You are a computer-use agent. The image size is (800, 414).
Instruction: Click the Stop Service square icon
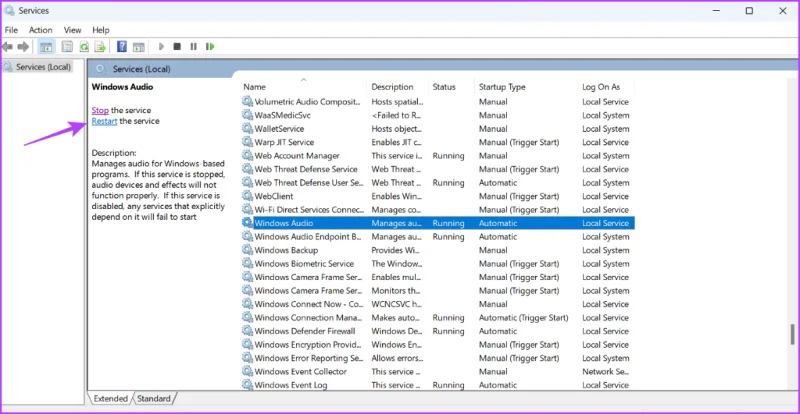point(177,47)
